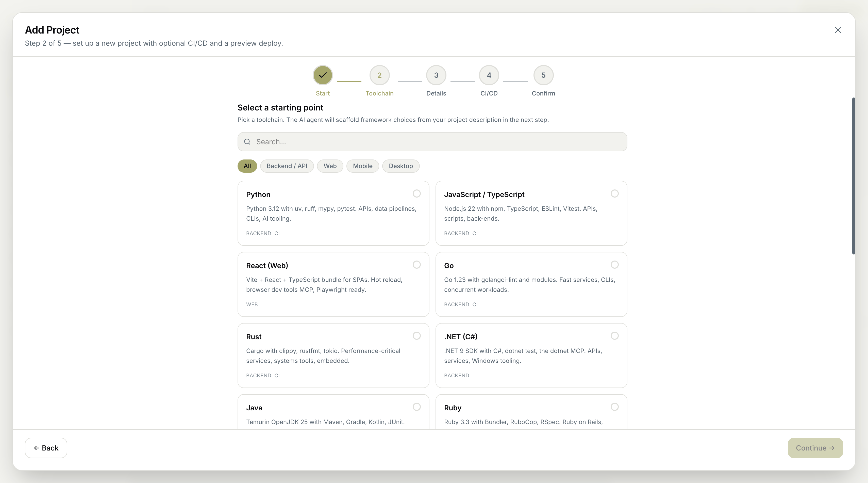Click the BACKEND tag on Go card
Image resolution: width=868 pixels, height=483 pixels.
tap(457, 304)
